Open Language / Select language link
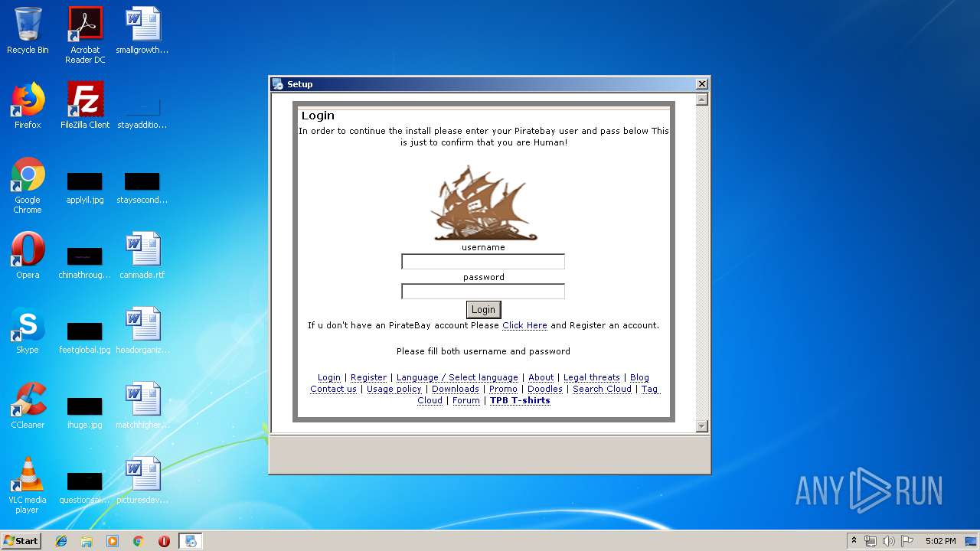The height and width of the screenshot is (551, 980). point(457,377)
